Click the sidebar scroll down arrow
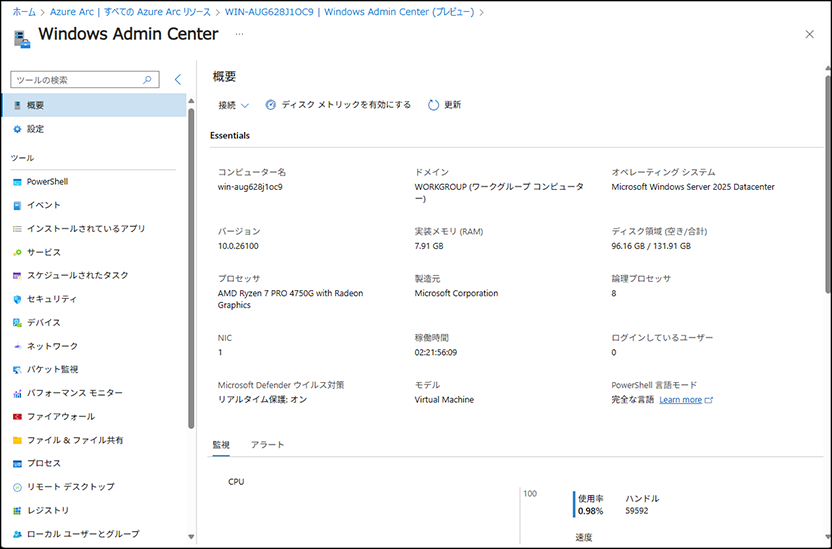 191,537
